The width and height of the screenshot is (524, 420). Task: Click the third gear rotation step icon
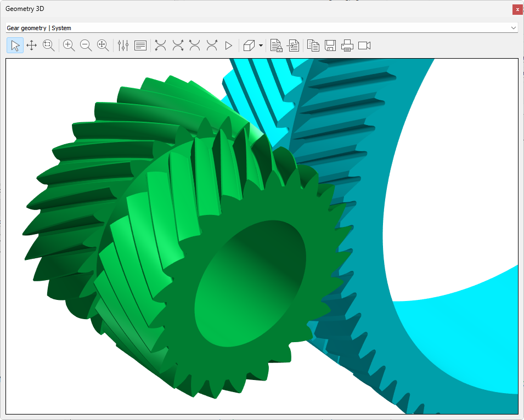coord(195,46)
